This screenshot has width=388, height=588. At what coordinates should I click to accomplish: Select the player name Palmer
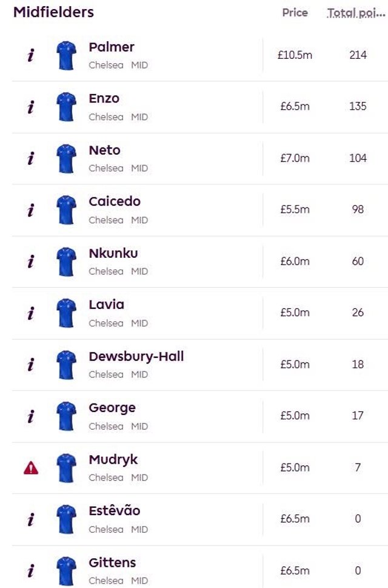pyautogui.click(x=112, y=47)
